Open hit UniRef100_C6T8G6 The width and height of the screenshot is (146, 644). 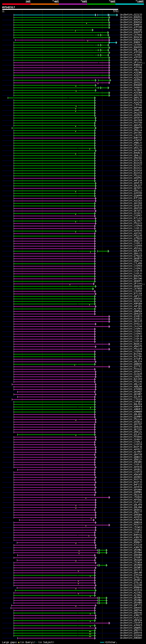tap(131, 35)
